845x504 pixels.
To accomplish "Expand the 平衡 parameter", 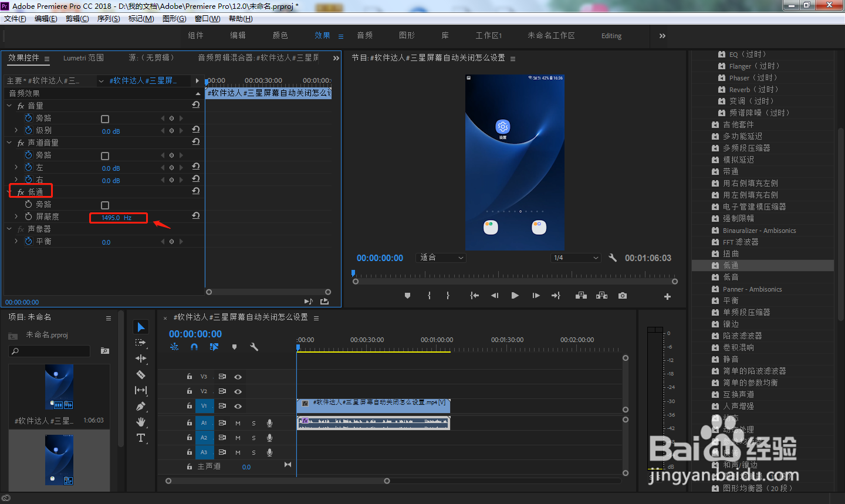I will [16, 241].
